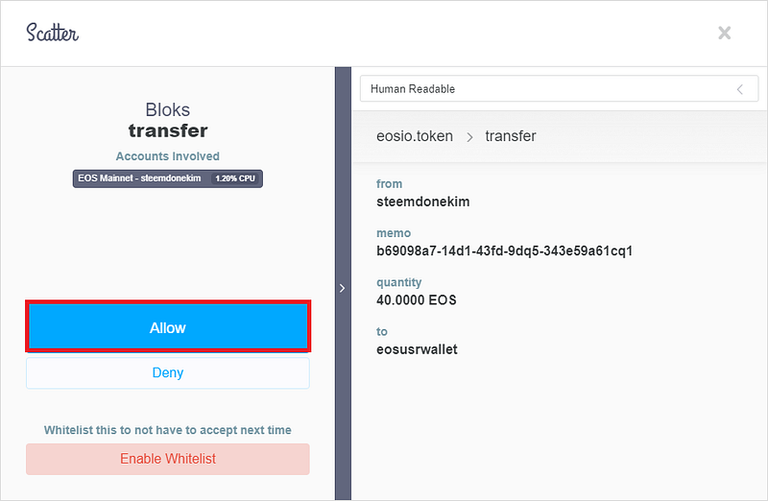This screenshot has width=768, height=501.
Task: Click the breadcrumb arrow after eosio.token
Action: (x=469, y=136)
